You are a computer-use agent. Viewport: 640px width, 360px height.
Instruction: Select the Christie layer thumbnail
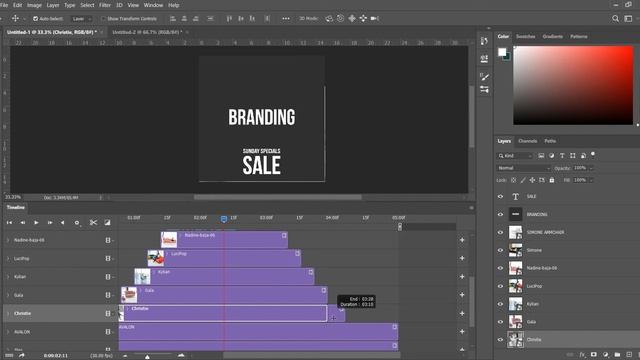point(515,340)
